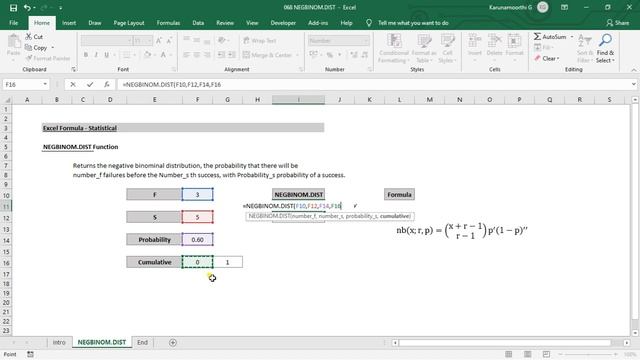Viewport: 640px width, 360px height.
Task: Add a new sheet with plus icon
Action: coord(173,342)
